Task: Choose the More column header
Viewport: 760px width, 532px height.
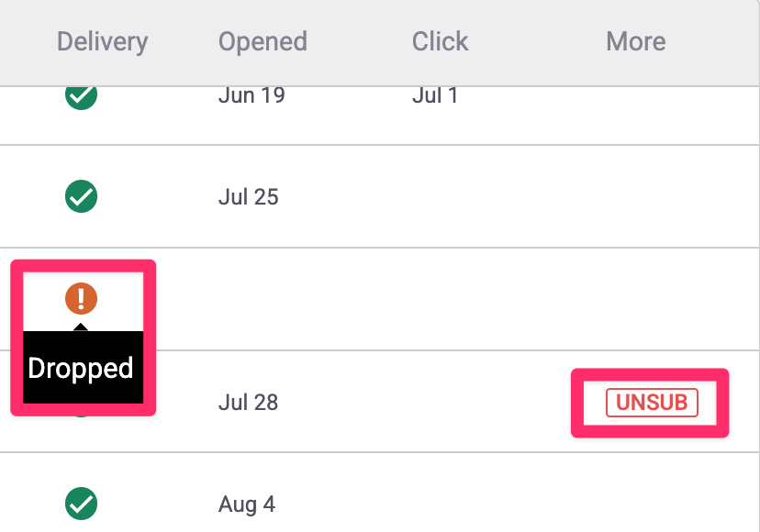Action: pos(635,41)
